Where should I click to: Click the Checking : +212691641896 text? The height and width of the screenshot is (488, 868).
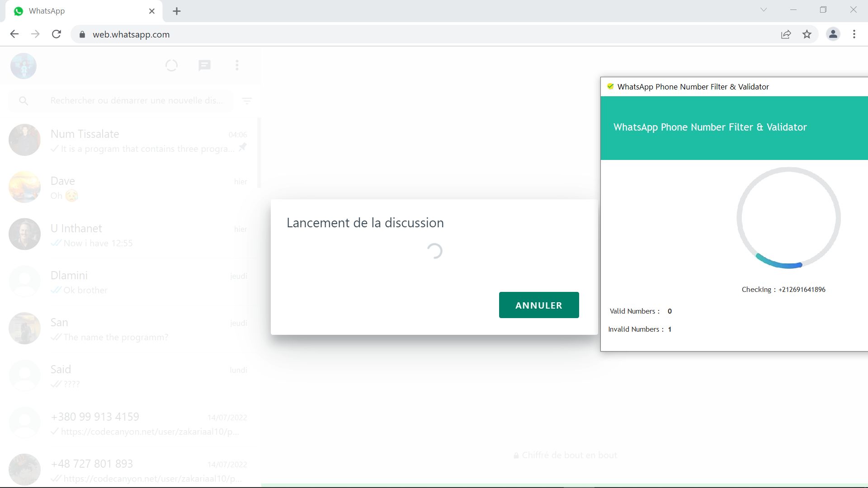tap(783, 290)
